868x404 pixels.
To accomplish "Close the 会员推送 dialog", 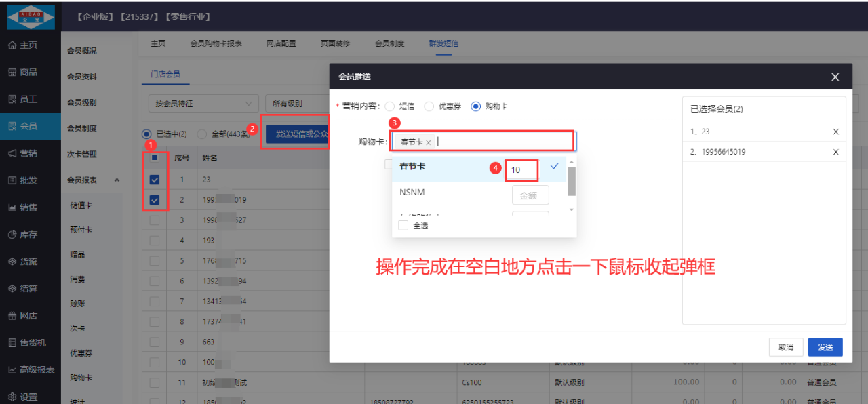I will [x=835, y=77].
